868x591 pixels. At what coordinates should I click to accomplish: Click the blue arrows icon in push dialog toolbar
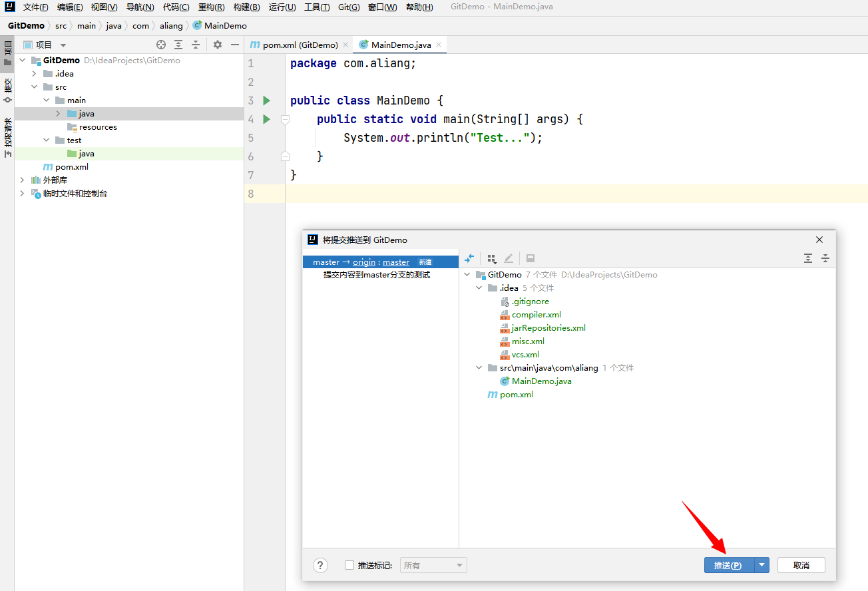pyautogui.click(x=469, y=258)
